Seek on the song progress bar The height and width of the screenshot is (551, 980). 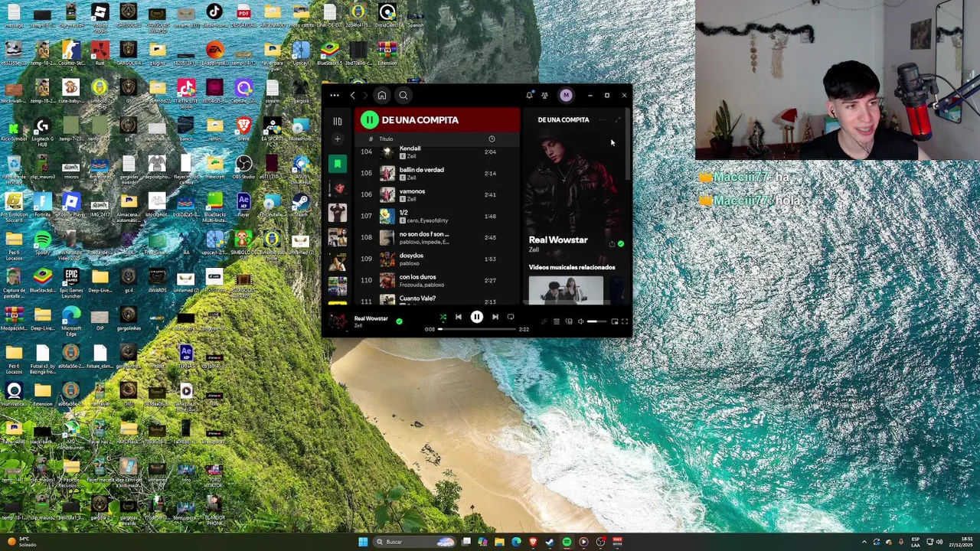click(x=477, y=329)
